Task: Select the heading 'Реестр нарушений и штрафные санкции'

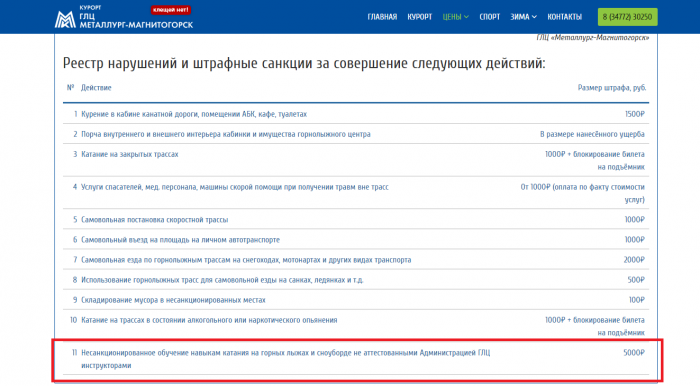Action: [304, 63]
